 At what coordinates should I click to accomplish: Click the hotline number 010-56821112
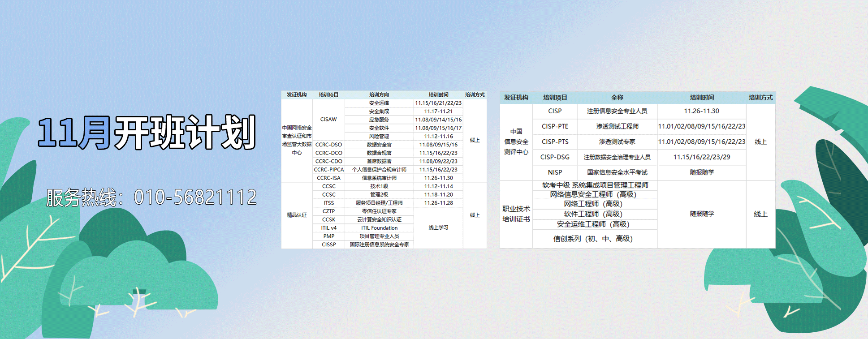tap(196, 197)
